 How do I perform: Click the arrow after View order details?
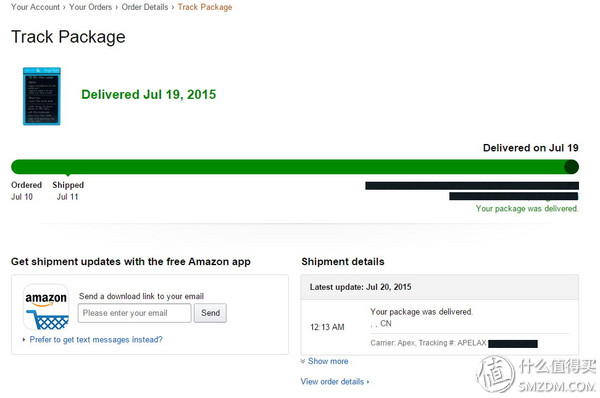coord(368,382)
